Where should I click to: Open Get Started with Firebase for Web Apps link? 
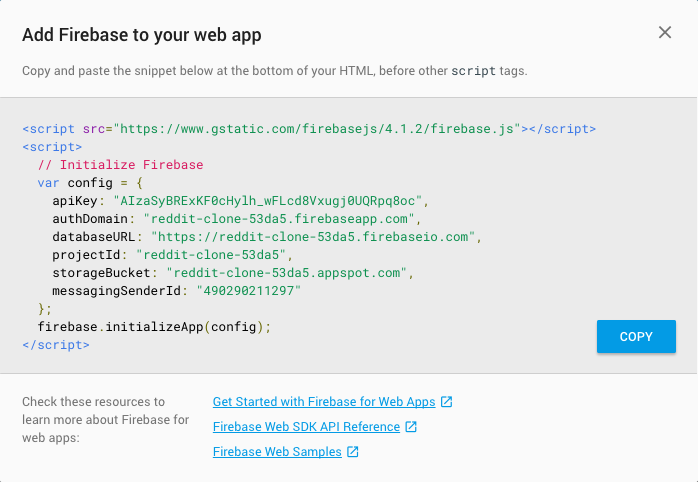click(x=324, y=401)
